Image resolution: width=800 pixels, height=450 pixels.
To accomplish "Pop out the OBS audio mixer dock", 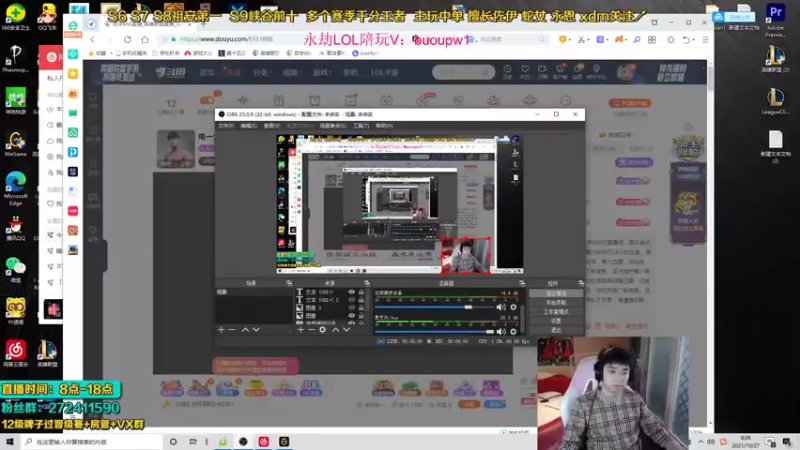I will (x=522, y=283).
